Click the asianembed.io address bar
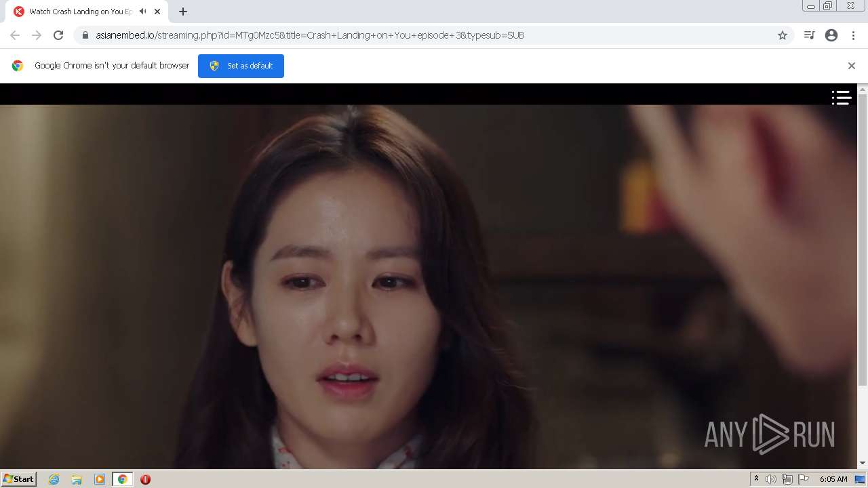Image resolution: width=868 pixels, height=488 pixels. pyautogui.click(x=434, y=35)
